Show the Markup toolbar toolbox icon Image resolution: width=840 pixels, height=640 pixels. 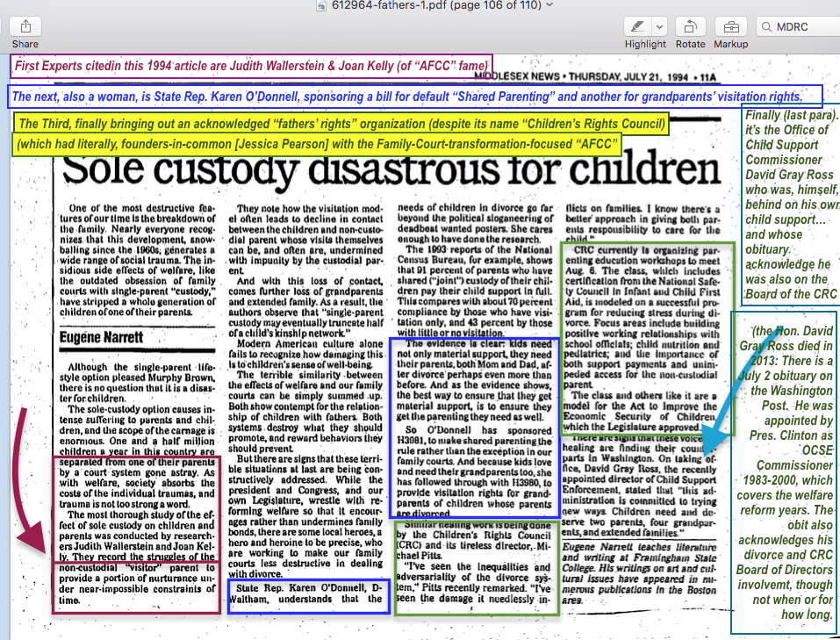729,27
